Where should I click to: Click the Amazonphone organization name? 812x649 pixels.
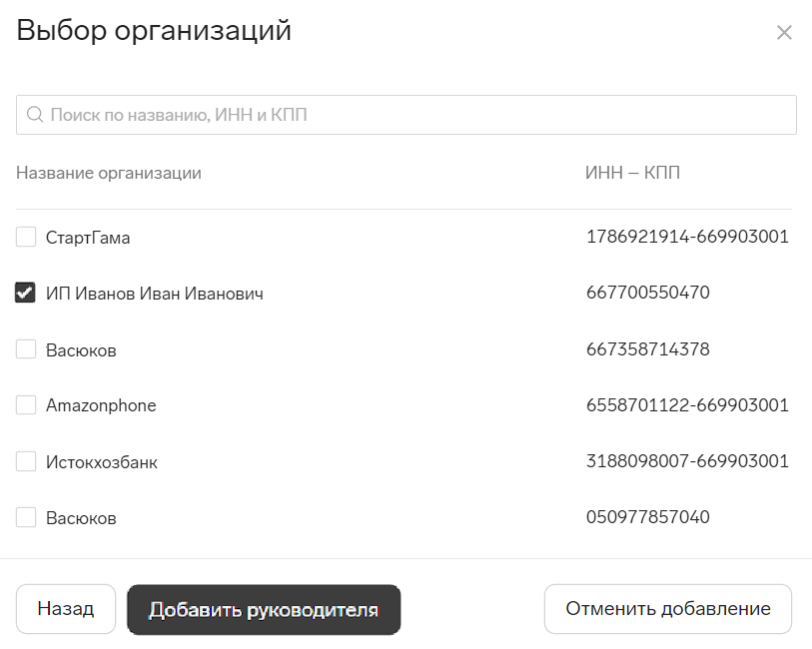[101, 405]
